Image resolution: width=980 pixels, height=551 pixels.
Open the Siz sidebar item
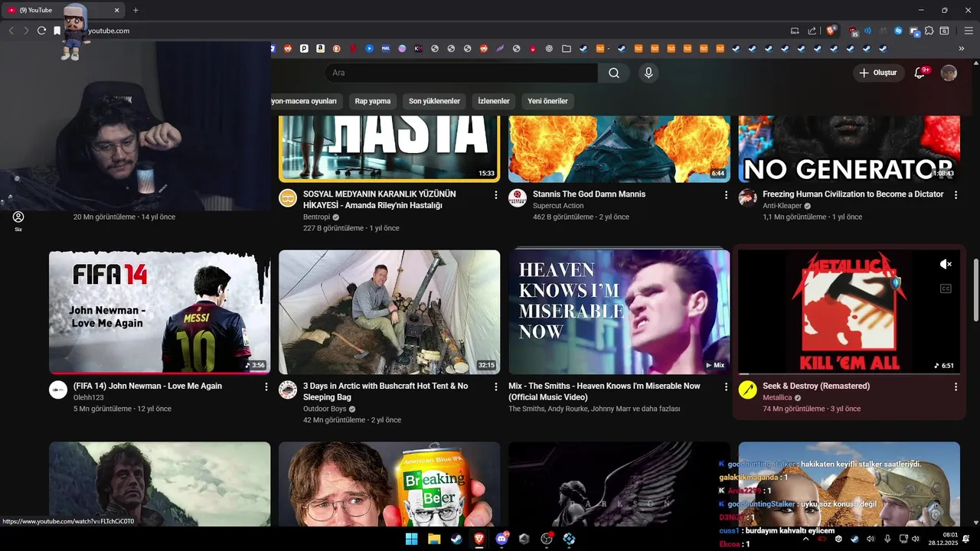[x=18, y=221]
